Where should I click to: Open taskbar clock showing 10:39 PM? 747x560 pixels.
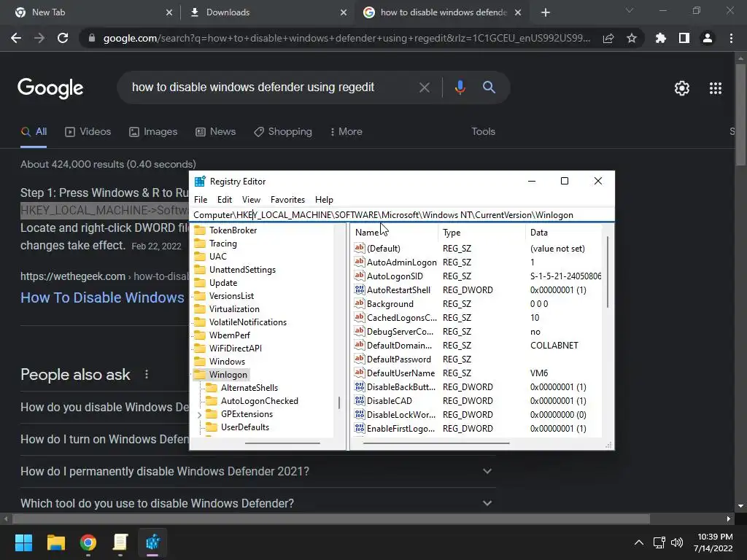pos(713,542)
